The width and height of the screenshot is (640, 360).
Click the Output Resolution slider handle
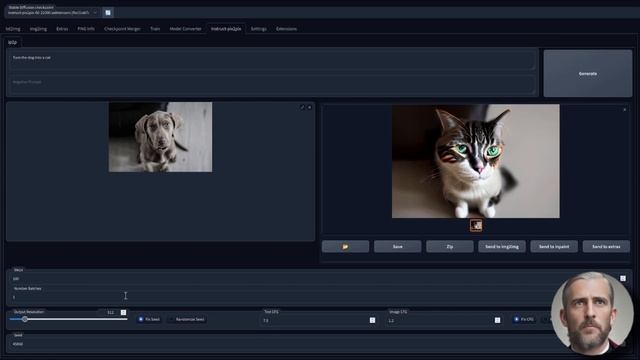[25, 319]
